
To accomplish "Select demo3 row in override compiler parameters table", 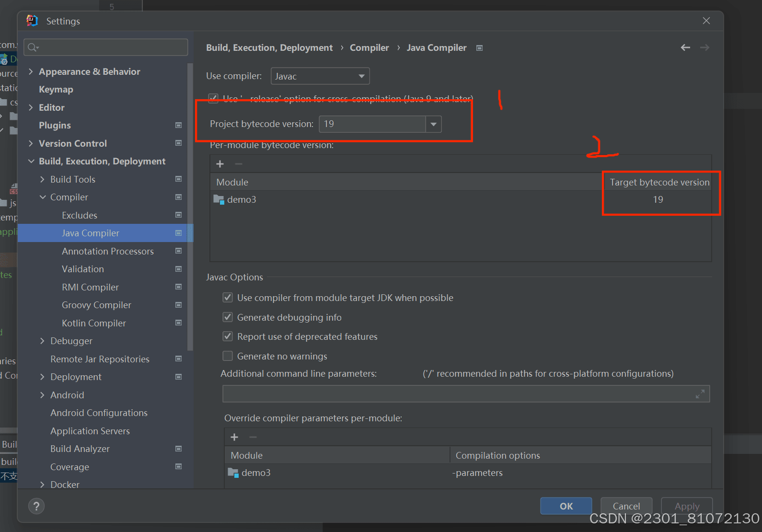I will click(468, 473).
